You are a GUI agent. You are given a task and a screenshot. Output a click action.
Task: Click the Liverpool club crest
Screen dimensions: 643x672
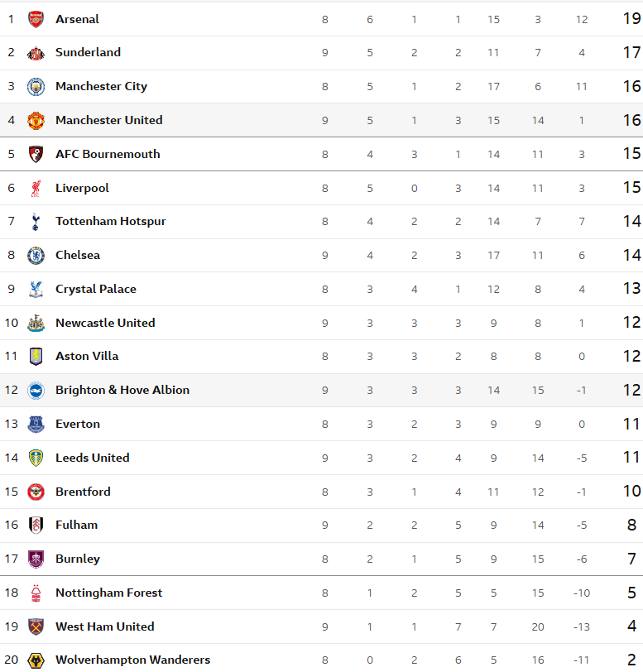[x=36, y=189]
